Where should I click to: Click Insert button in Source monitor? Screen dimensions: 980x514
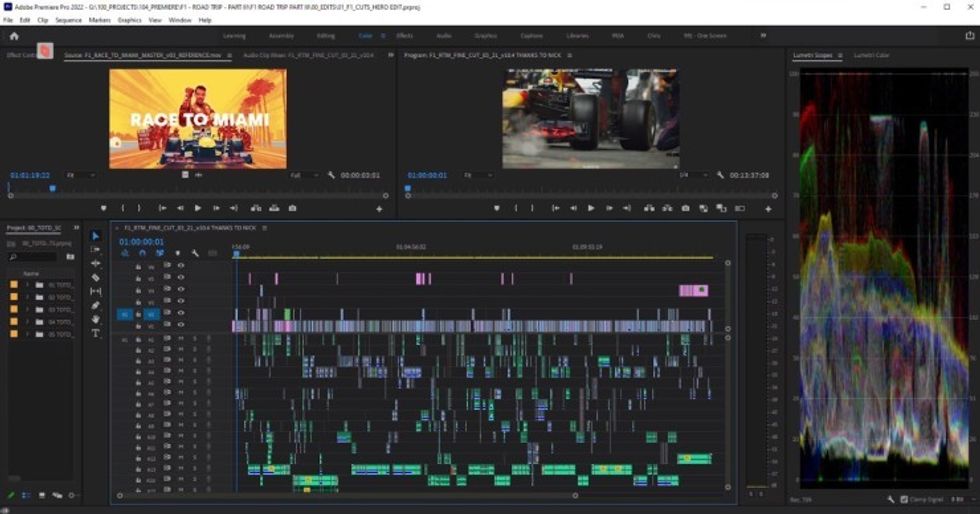(x=256, y=208)
